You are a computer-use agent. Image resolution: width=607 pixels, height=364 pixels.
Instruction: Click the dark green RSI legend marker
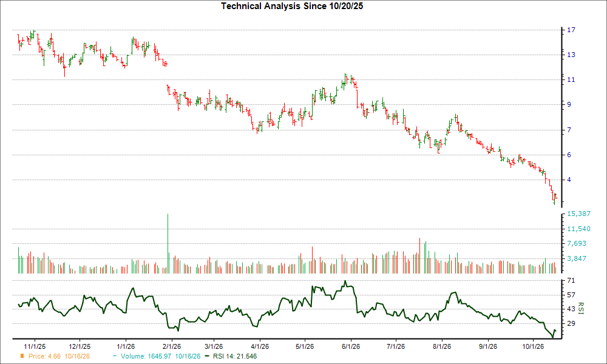click(208, 356)
